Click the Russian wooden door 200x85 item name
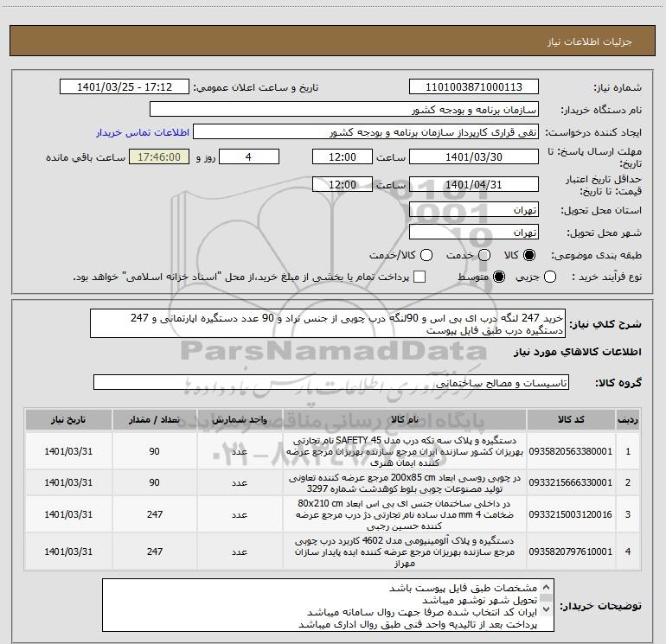The width and height of the screenshot is (666, 644). [x=405, y=483]
